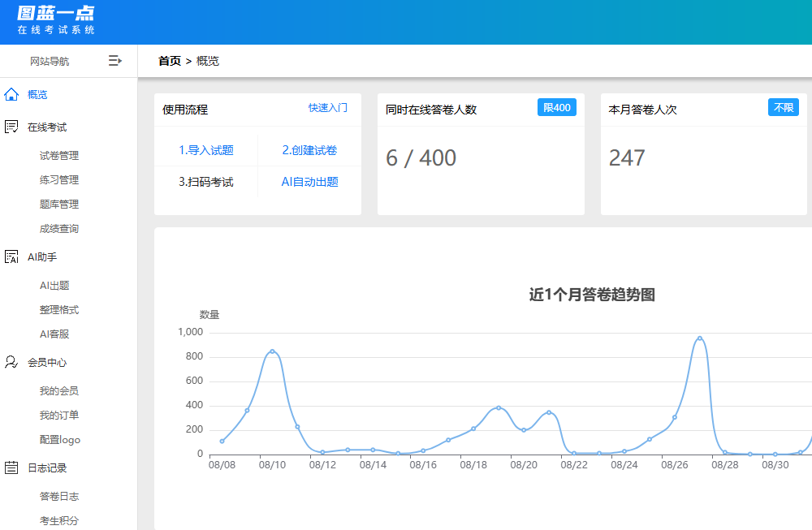The width and height of the screenshot is (812, 530).
Task: Click the 08/27 peak data point
Action: click(x=700, y=338)
